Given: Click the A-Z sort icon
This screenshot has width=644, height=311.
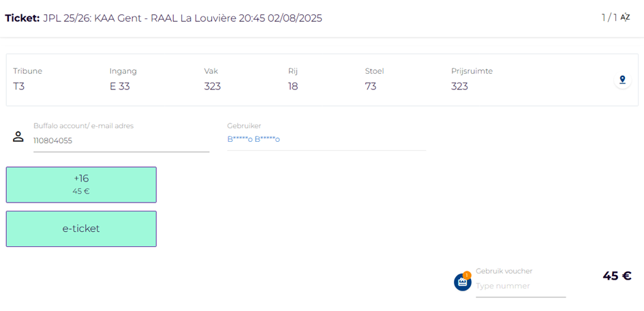Looking at the screenshot, I should pos(625,18).
